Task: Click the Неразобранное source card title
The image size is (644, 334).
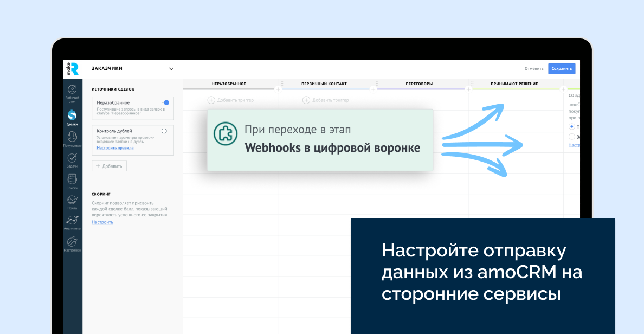Action: coord(113,102)
